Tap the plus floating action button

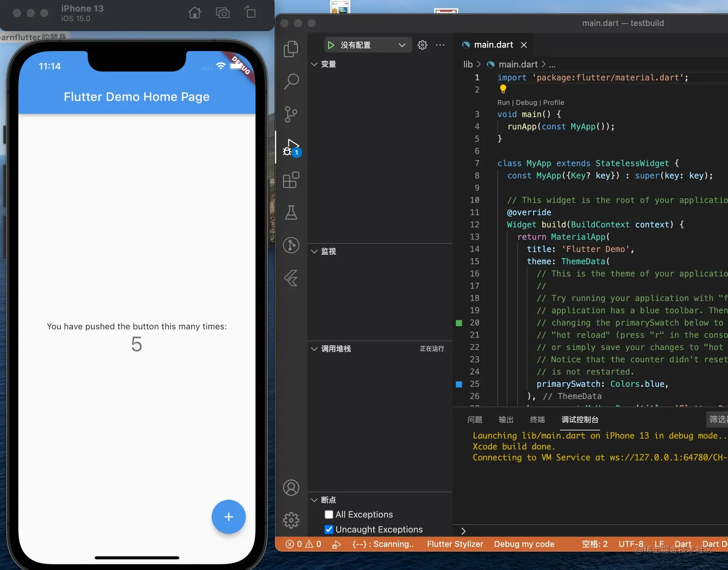(229, 517)
